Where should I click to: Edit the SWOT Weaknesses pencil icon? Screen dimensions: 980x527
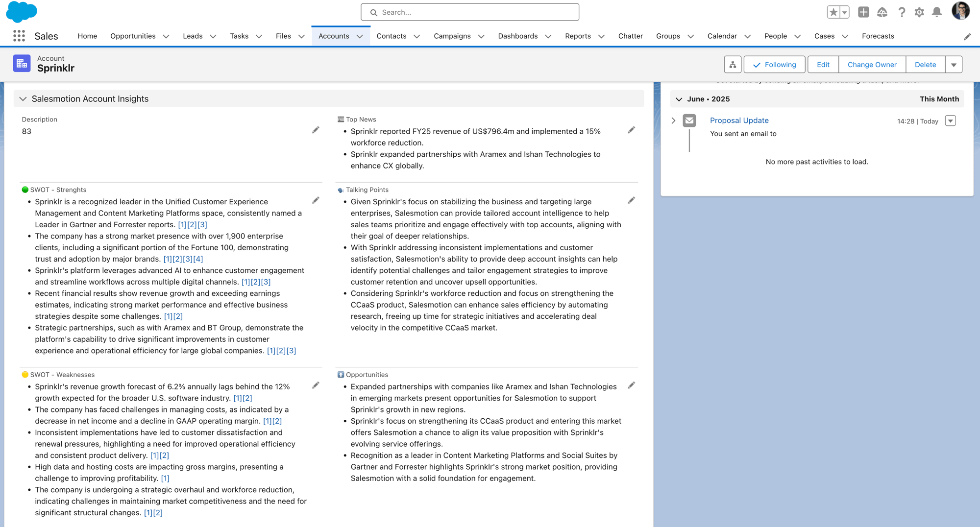click(x=316, y=385)
